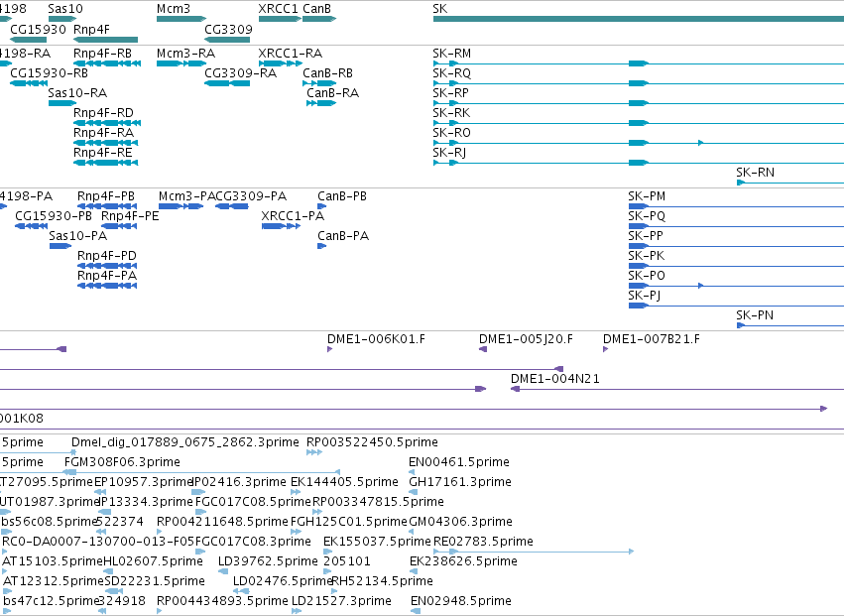Select the CG15930-PB protein label
844x616 pixels.
coord(54,216)
